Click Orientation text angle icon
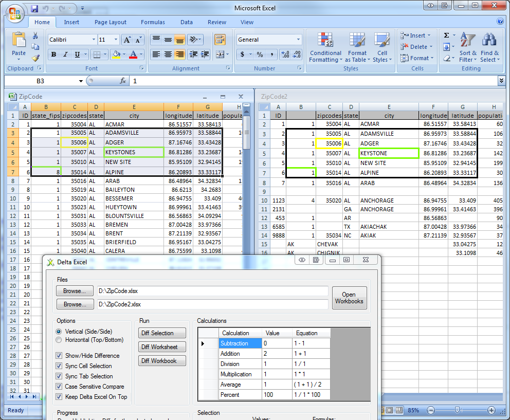The height and width of the screenshot is (420, 510). [x=193, y=40]
